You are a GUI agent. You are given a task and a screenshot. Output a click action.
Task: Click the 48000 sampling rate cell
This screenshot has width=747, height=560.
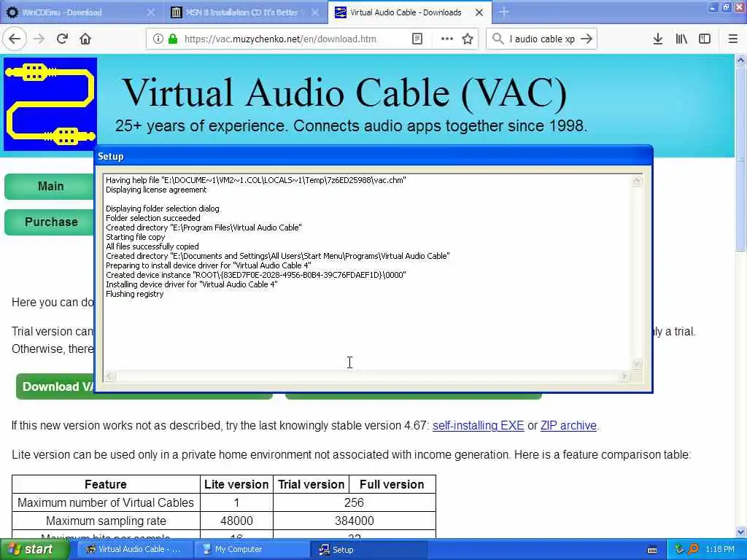236,521
